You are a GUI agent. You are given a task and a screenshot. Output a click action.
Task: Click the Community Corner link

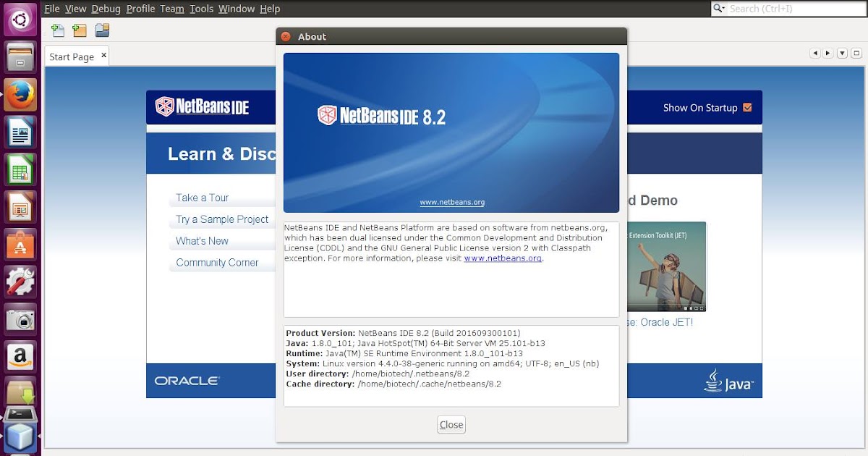pos(217,263)
